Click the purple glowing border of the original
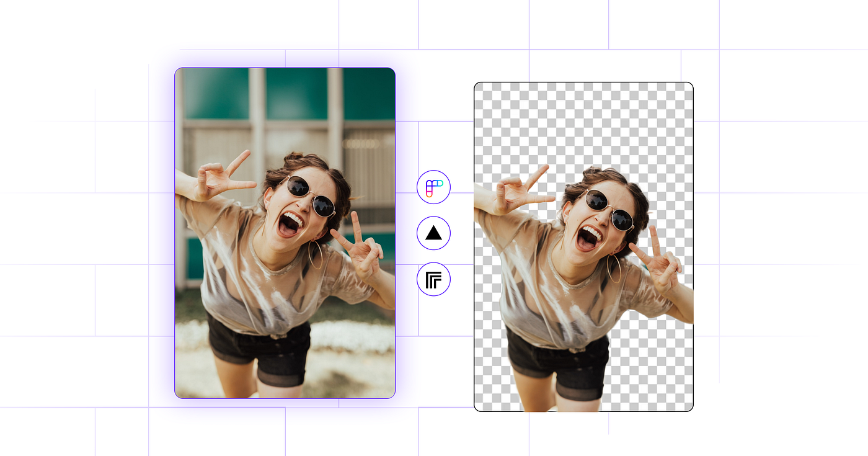The height and width of the screenshot is (456, 868). [x=175, y=233]
